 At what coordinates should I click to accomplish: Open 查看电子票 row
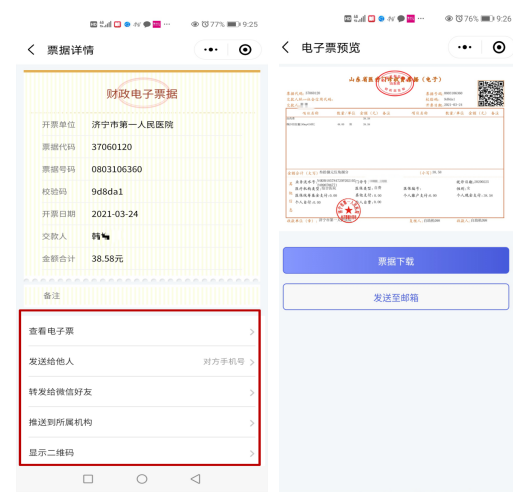click(x=142, y=331)
